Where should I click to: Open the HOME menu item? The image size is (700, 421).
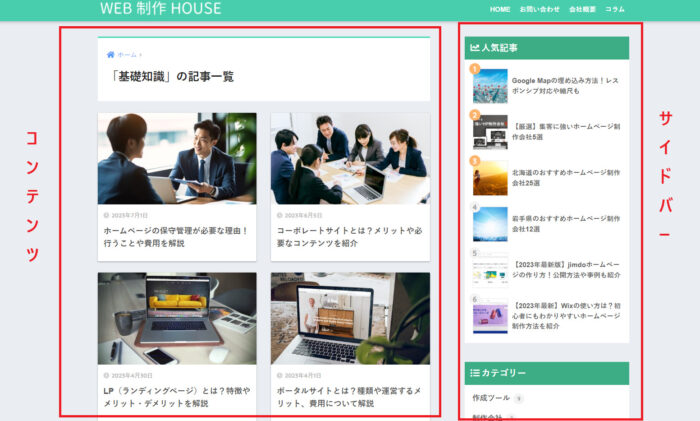click(x=500, y=9)
